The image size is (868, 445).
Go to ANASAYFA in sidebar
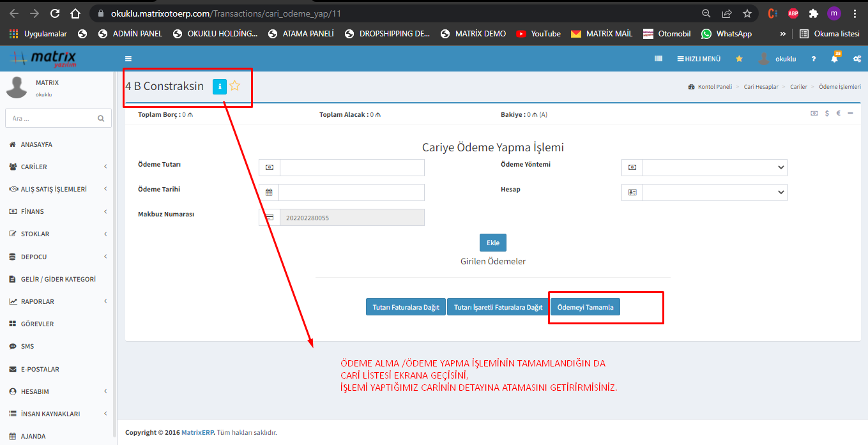click(x=36, y=144)
